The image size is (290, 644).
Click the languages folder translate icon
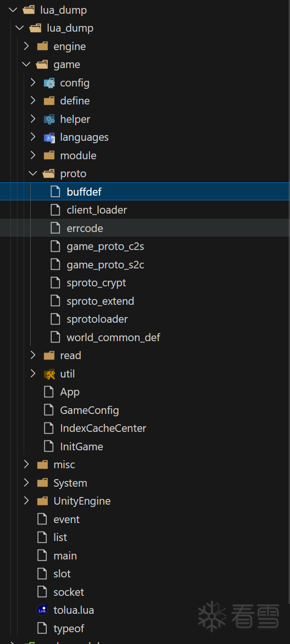[x=49, y=137]
